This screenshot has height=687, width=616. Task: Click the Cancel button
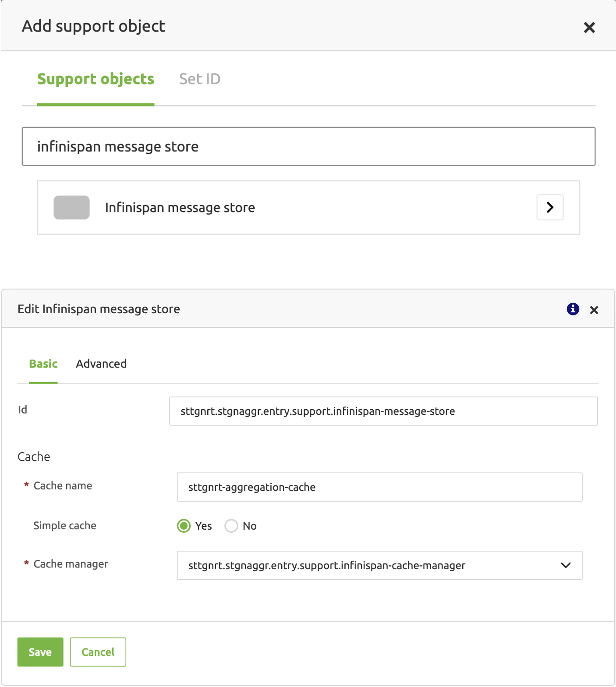[98, 652]
